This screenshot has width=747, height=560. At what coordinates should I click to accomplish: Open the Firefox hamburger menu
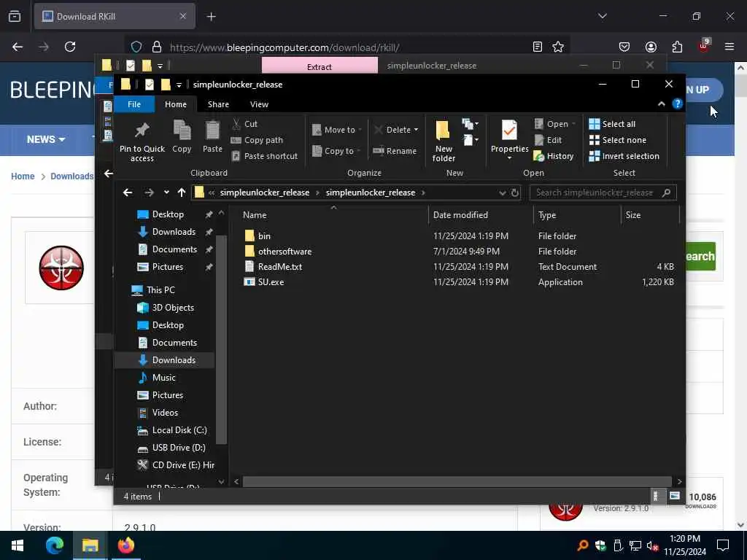coord(729,47)
